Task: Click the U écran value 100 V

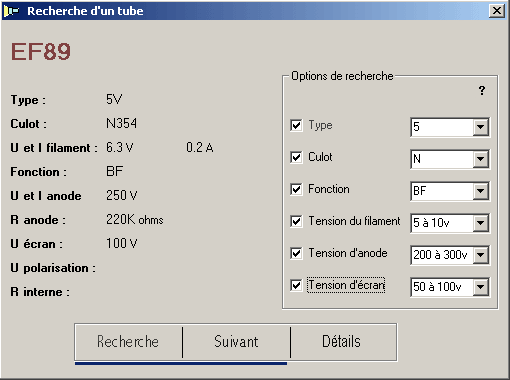Action: 122,244
